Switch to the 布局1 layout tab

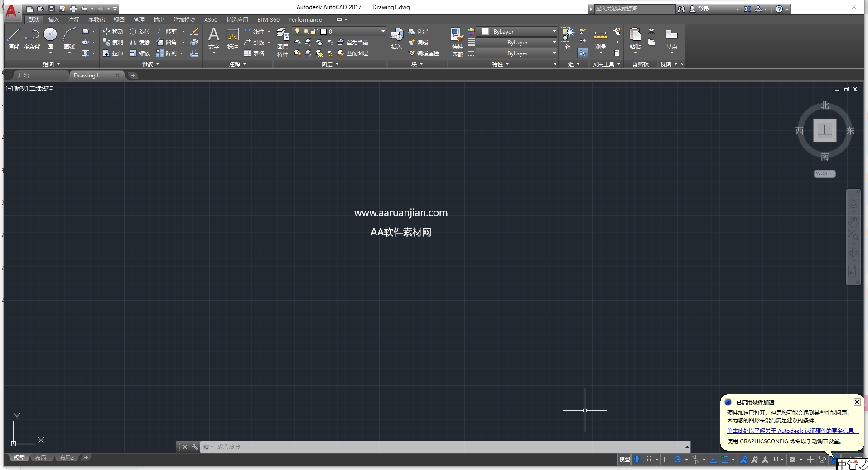(42, 458)
